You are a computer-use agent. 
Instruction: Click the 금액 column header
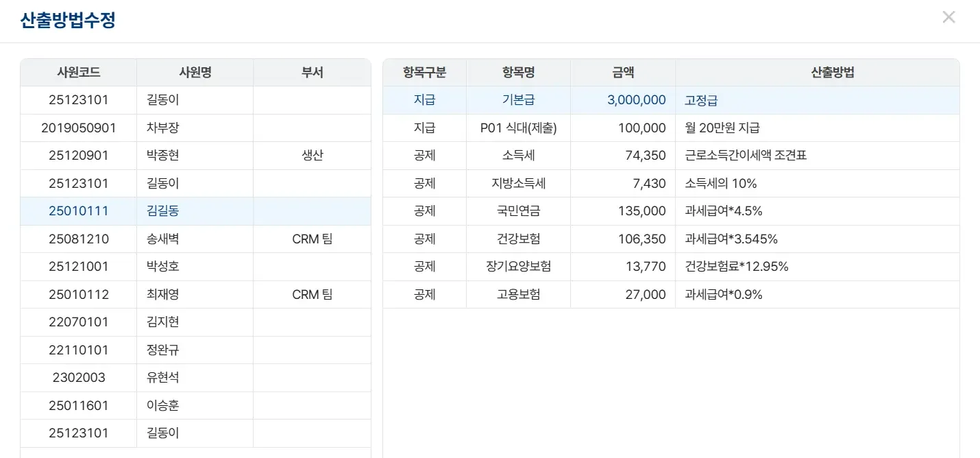click(x=622, y=72)
